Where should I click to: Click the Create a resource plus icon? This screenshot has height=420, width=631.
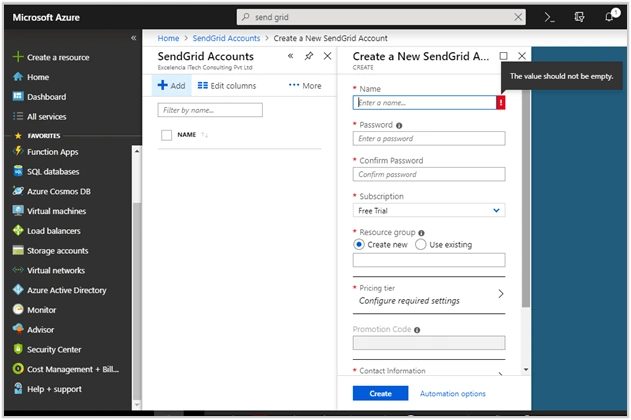(x=18, y=57)
